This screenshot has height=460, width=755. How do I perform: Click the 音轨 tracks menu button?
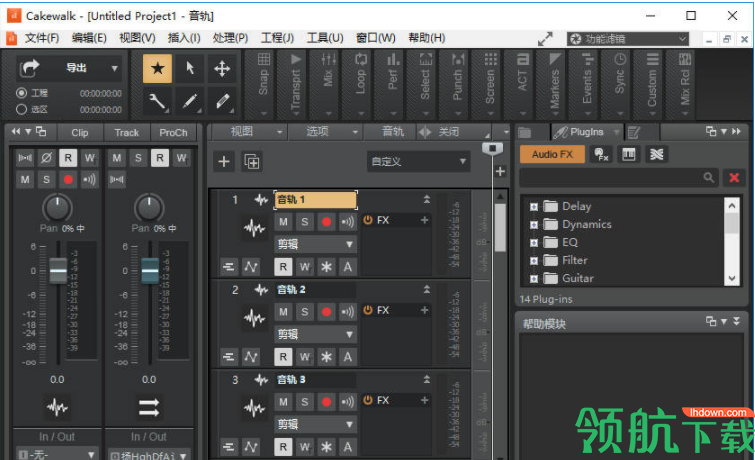point(393,131)
